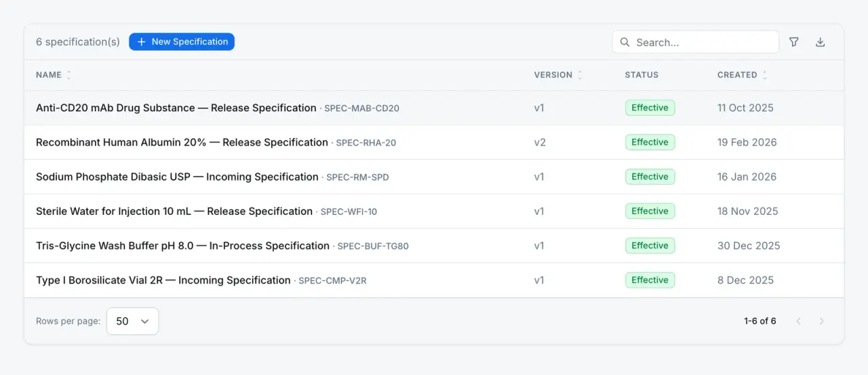Viewport: 868px width, 375px height.
Task: Click the SPEC-RM-SPD code
Action: coord(357,178)
